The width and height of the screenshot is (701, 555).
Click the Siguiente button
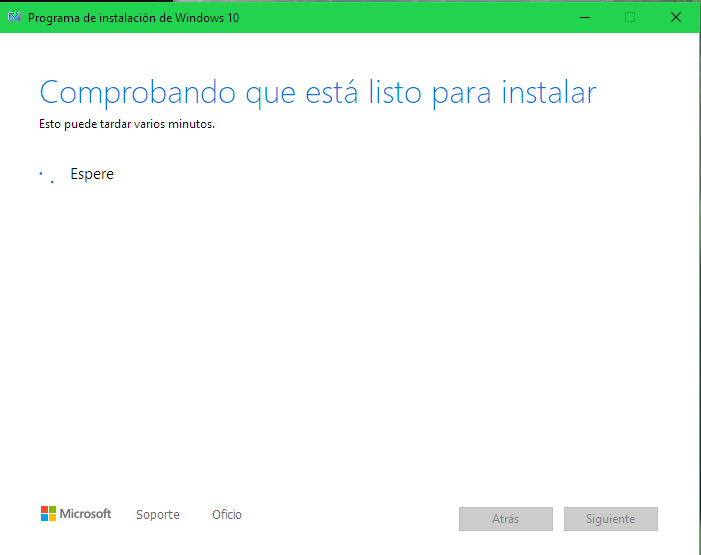pos(611,519)
